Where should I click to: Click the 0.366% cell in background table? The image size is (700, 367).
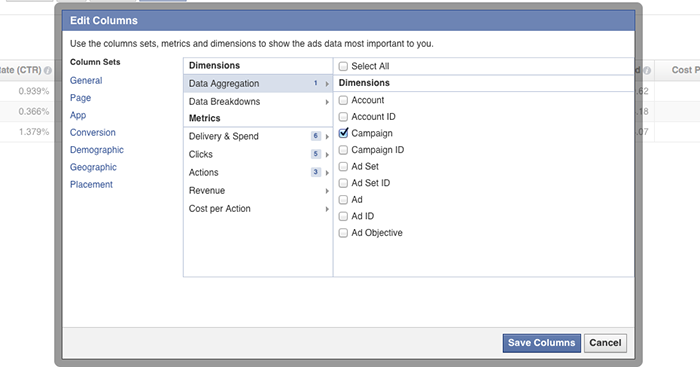click(34, 112)
